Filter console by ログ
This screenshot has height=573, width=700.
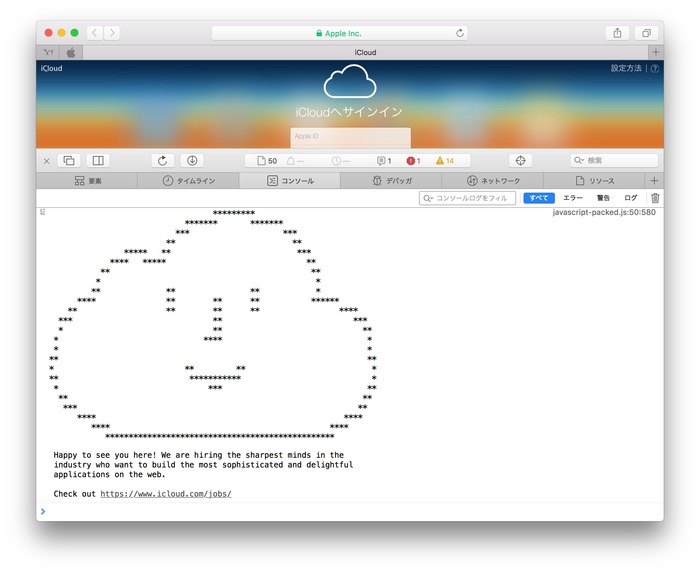pos(630,198)
